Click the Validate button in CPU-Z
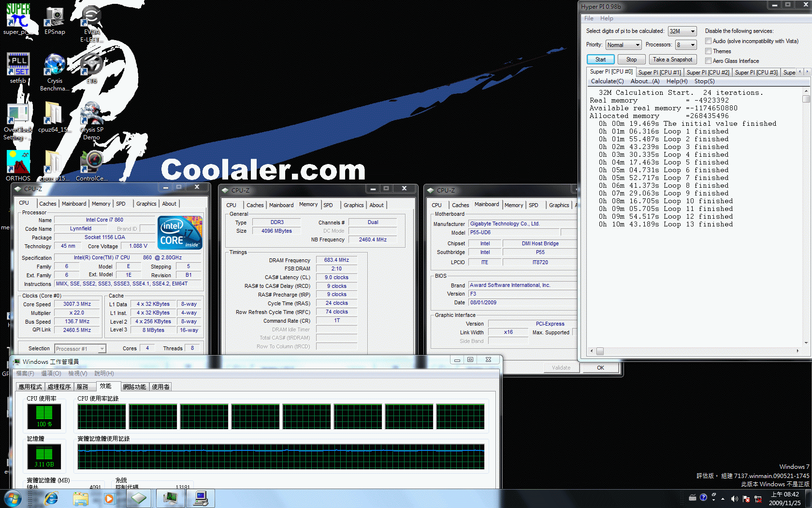 561,368
